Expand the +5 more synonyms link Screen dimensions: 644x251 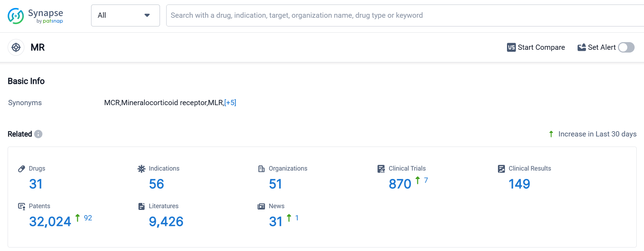[x=230, y=103]
